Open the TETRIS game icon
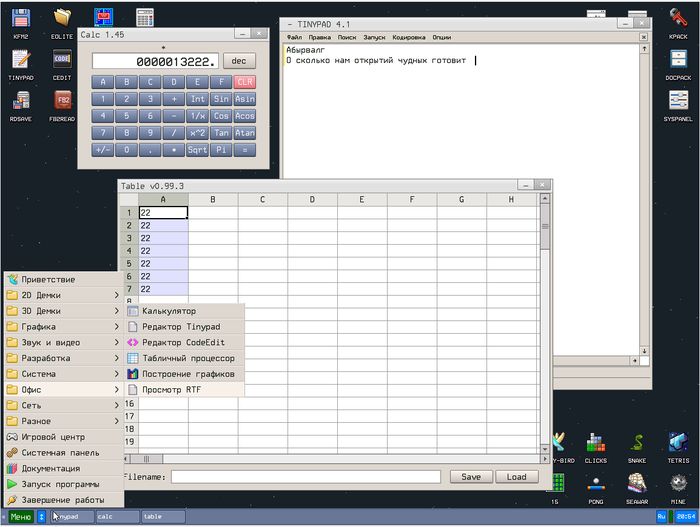This screenshot has width=700, height=527. pyautogui.click(x=677, y=444)
